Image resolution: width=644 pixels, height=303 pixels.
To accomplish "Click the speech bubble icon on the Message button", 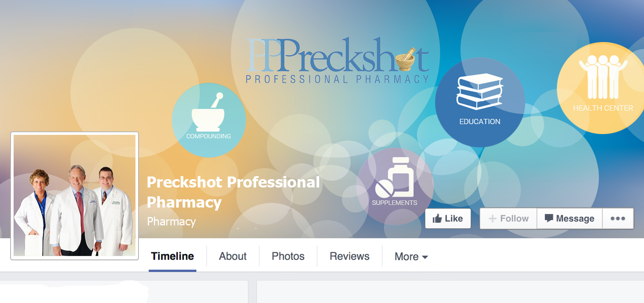I will point(549,218).
